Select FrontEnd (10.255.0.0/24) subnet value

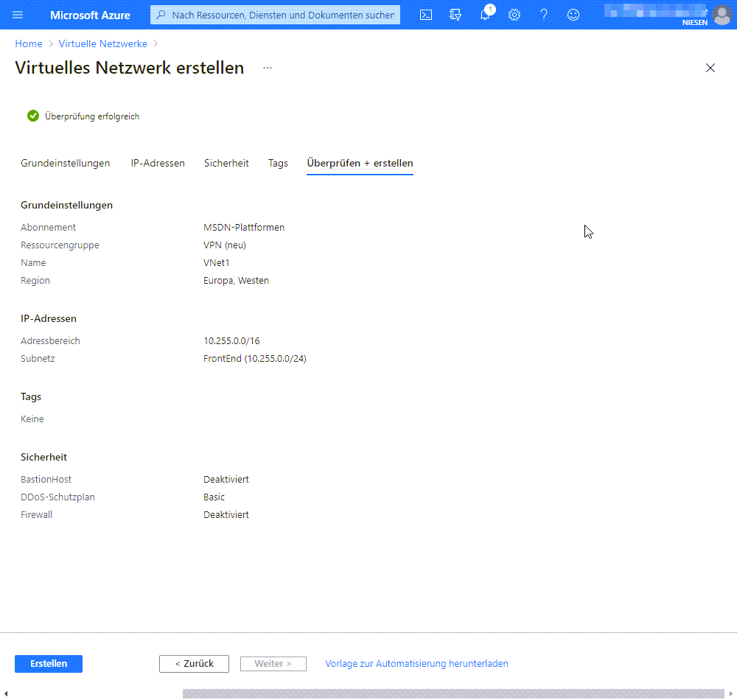point(255,358)
